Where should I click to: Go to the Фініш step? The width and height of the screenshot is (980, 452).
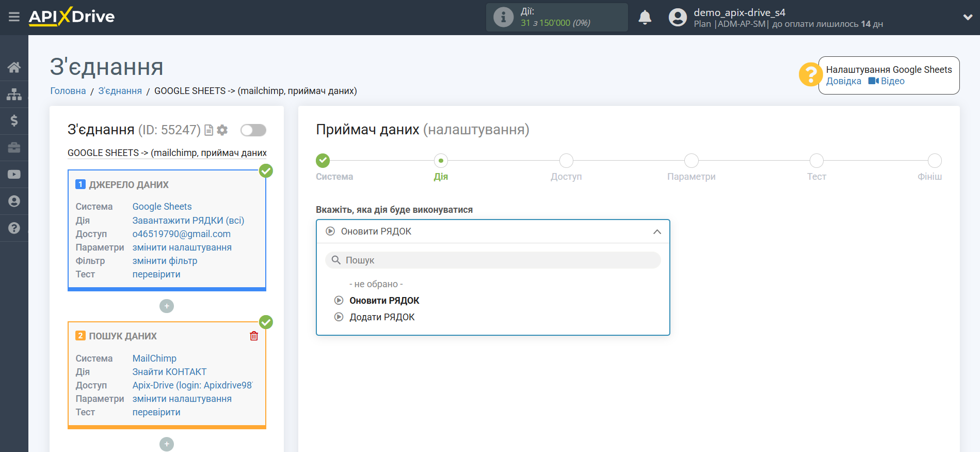(x=935, y=161)
